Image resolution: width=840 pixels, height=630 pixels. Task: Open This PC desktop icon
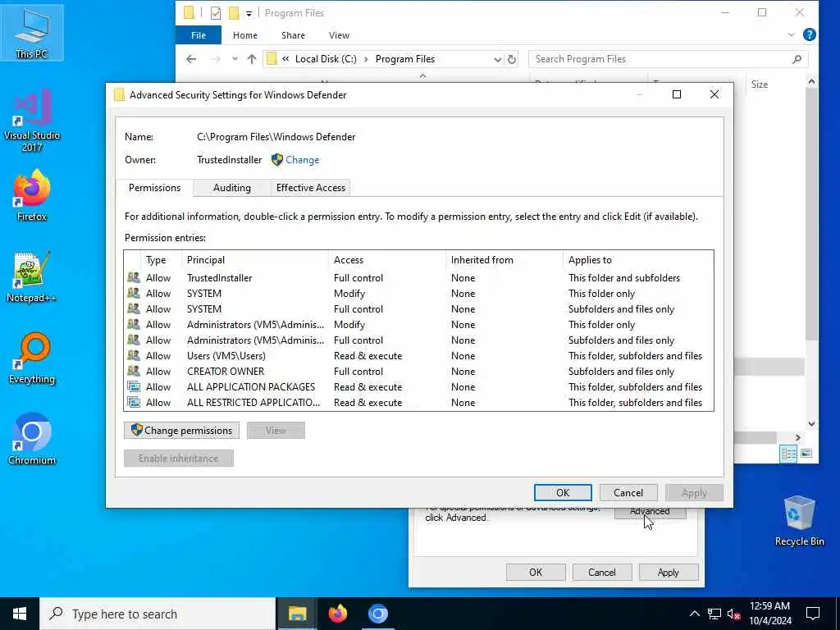[x=32, y=32]
